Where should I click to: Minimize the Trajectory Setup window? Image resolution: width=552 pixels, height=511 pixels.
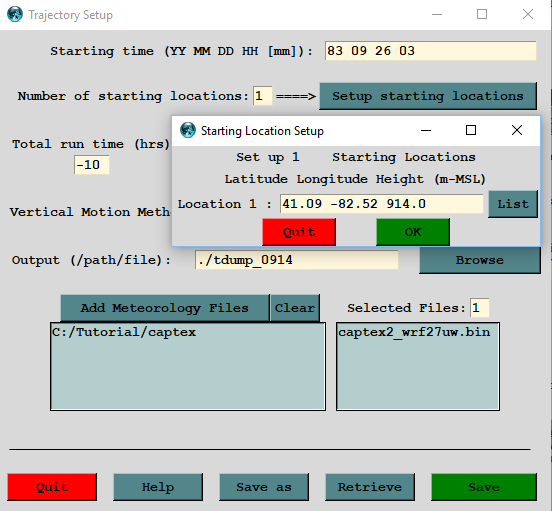[x=437, y=14]
